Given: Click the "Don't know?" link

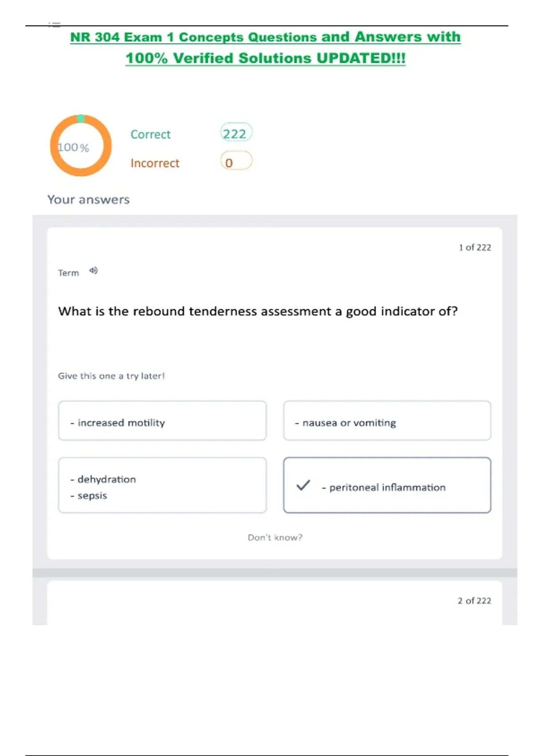Looking at the screenshot, I should [275, 537].
